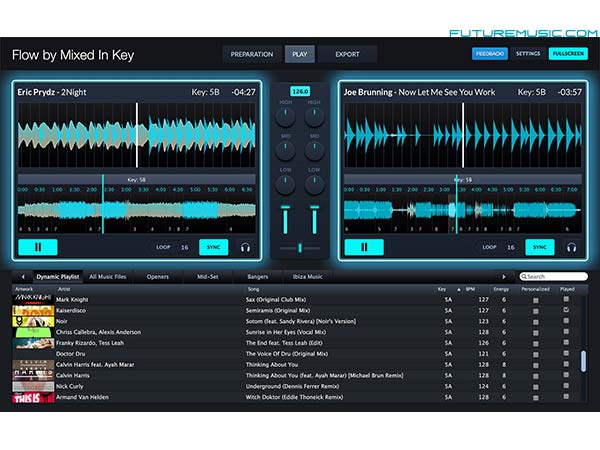Image resolution: width=600 pixels, height=450 pixels.
Task: Click Nick Curly track artwork
Action: (33, 386)
